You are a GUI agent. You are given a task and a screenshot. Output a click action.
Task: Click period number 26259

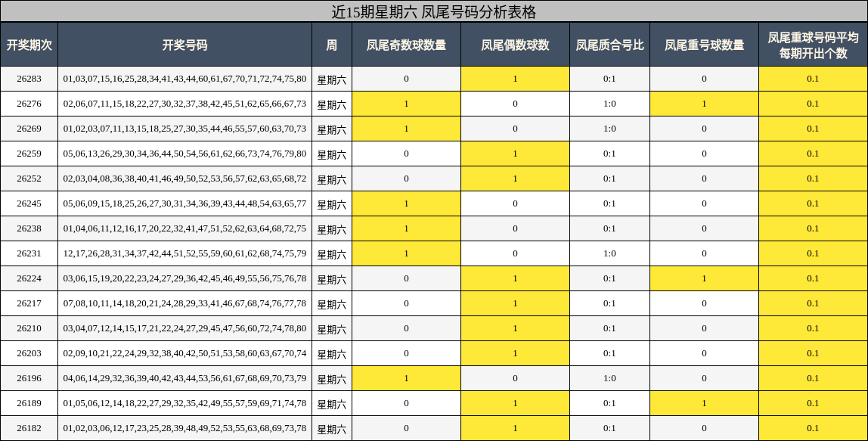point(29,154)
